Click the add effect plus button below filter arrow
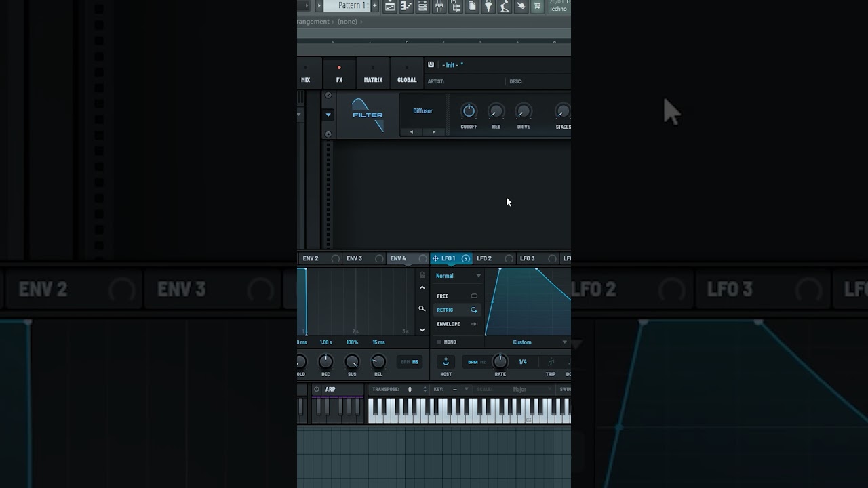The height and width of the screenshot is (488, 868). [x=328, y=134]
